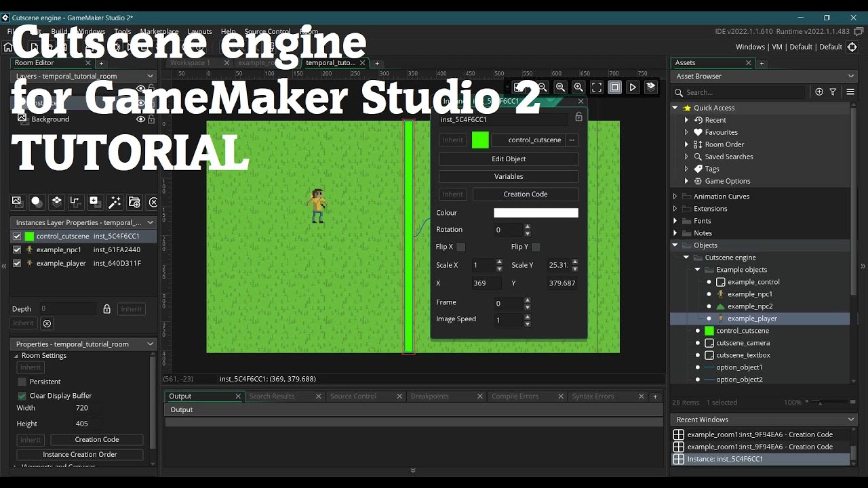Collapse the room Properties panel header
The height and width of the screenshot is (488, 868).
(151, 344)
